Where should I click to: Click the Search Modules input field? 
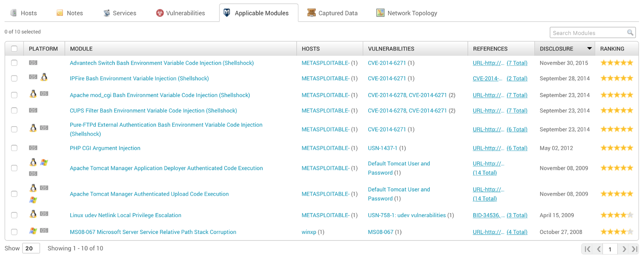click(588, 33)
